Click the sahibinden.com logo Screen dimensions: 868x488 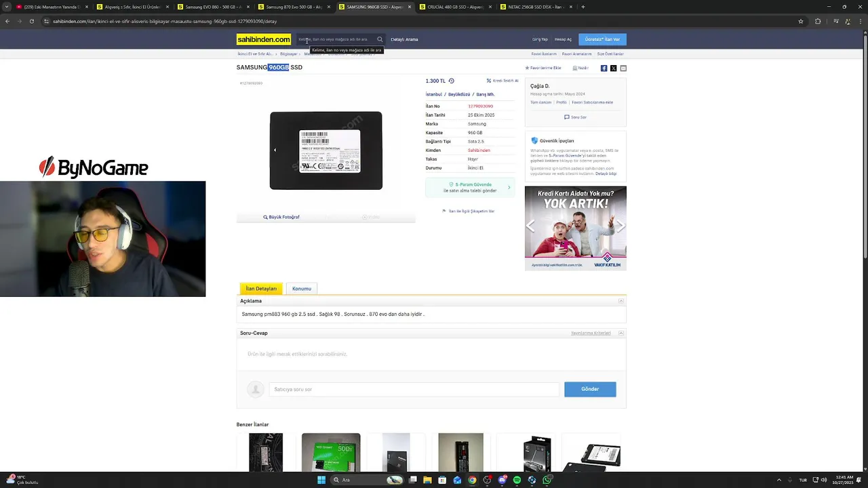264,39
